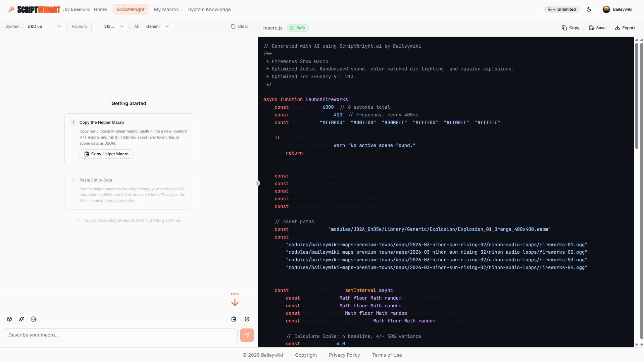Screen dimensions: 644x362
Task: Click the cube icon above the macro input
Action: click(9, 319)
